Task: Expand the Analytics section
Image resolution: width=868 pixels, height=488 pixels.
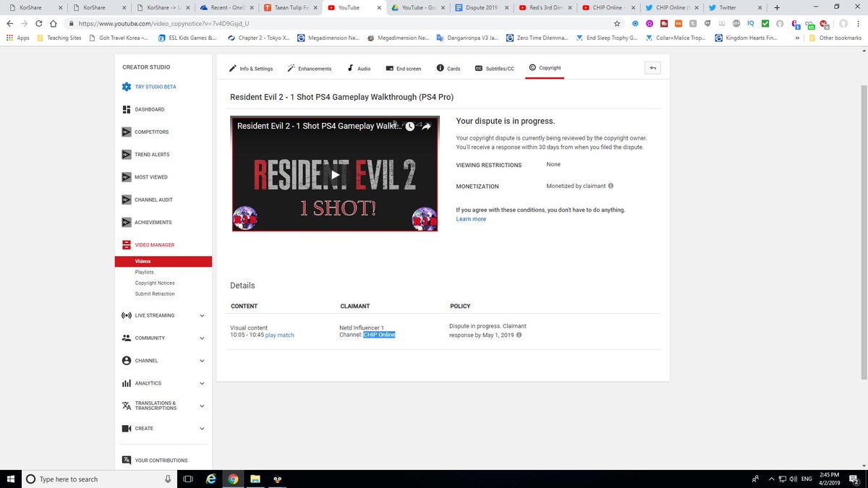Action: (202, 383)
